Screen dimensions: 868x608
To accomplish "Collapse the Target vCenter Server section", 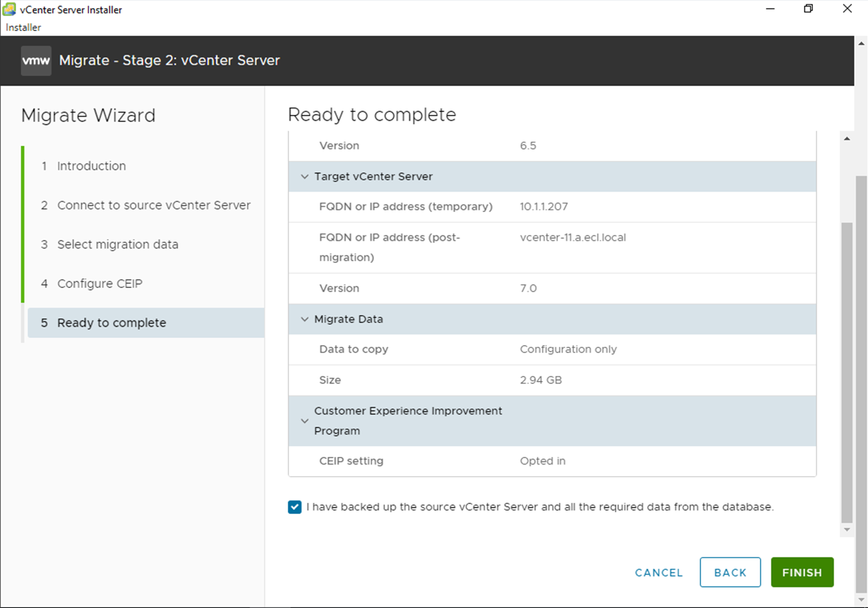I will pos(305,176).
